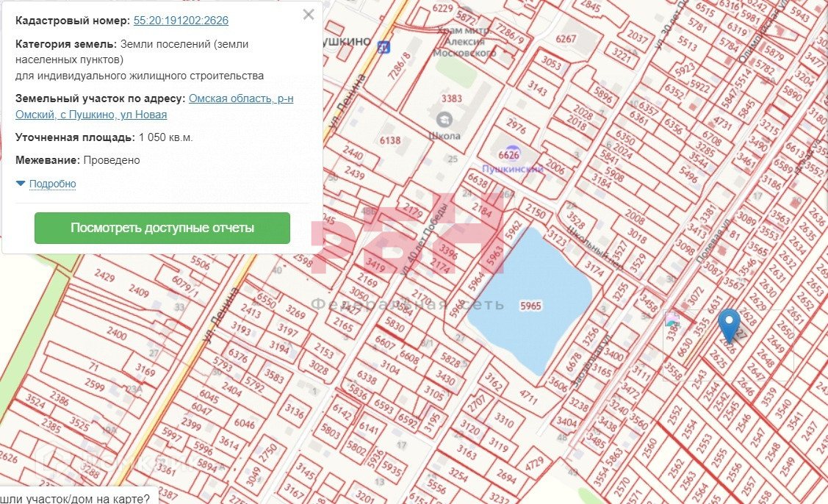The image size is (828, 504).
Task: Click the bus stop icon near Пушкино
Action: pos(384,48)
